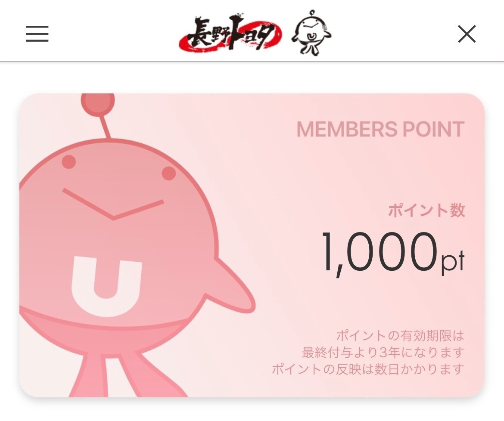This screenshot has width=504, height=421.
Task: Tap the black mascot icon in header
Action: (311, 33)
